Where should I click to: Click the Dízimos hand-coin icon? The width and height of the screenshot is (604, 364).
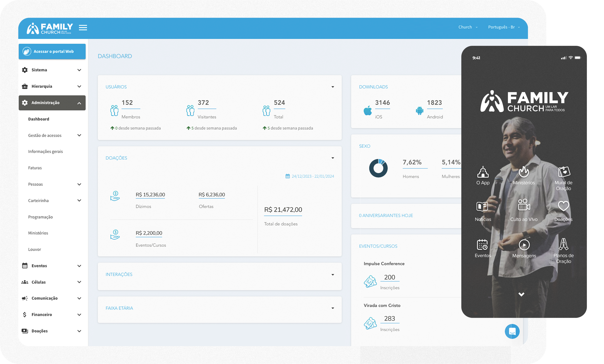(115, 196)
